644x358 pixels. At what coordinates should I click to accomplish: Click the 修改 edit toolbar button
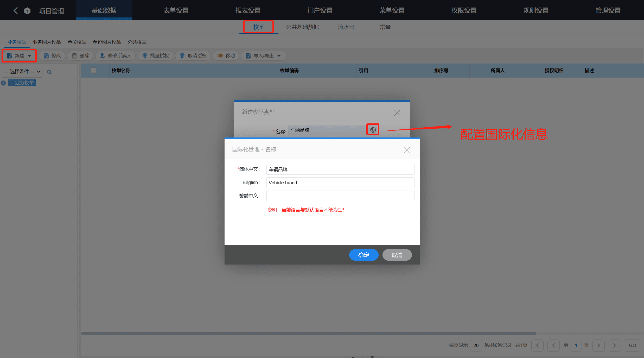point(52,56)
